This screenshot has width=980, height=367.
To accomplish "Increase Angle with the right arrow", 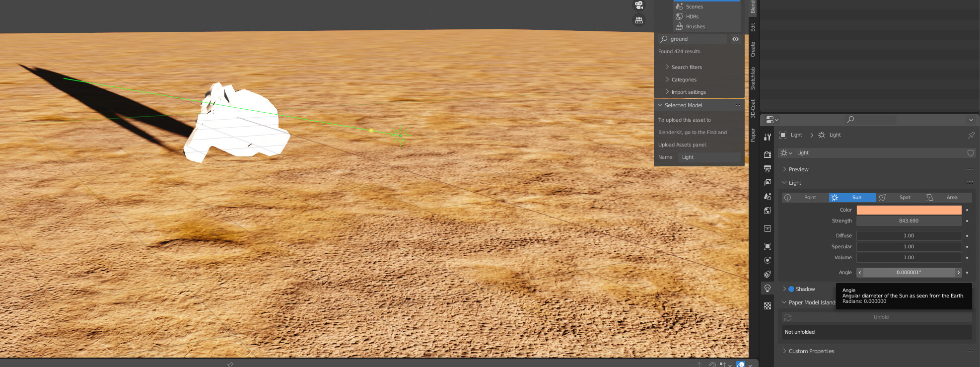I will 959,273.
